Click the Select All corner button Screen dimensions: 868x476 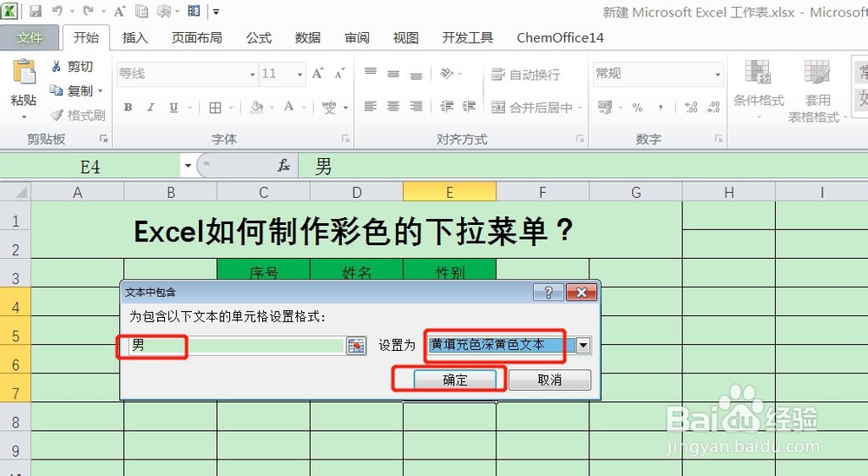click(16, 192)
